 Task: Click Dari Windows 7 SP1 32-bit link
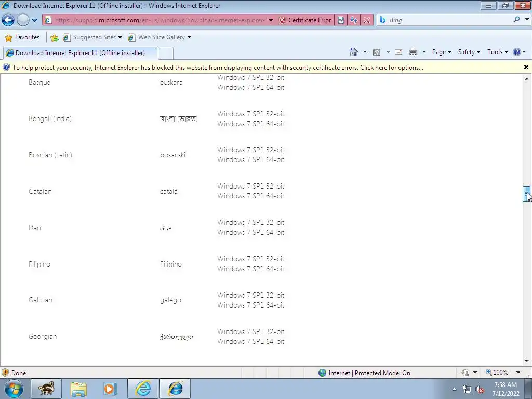(x=251, y=222)
